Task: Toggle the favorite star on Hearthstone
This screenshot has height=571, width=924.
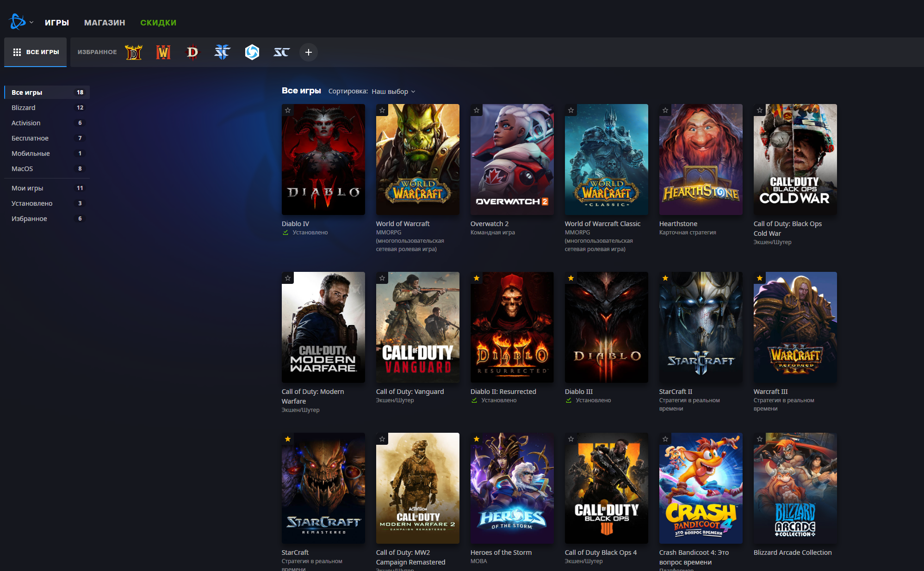Action: coord(665,111)
